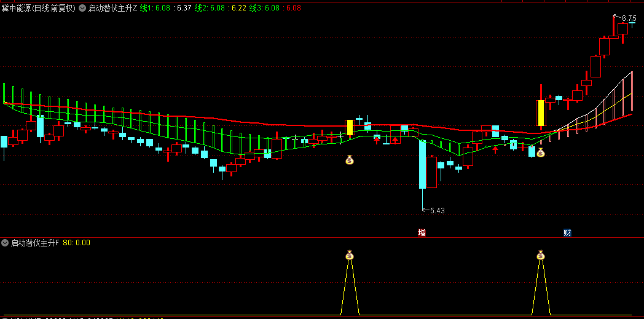The width and height of the screenshot is (644, 319).
Task: Click the 线2: 6.08 value
Action: pyautogui.click(x=210, y=8)
